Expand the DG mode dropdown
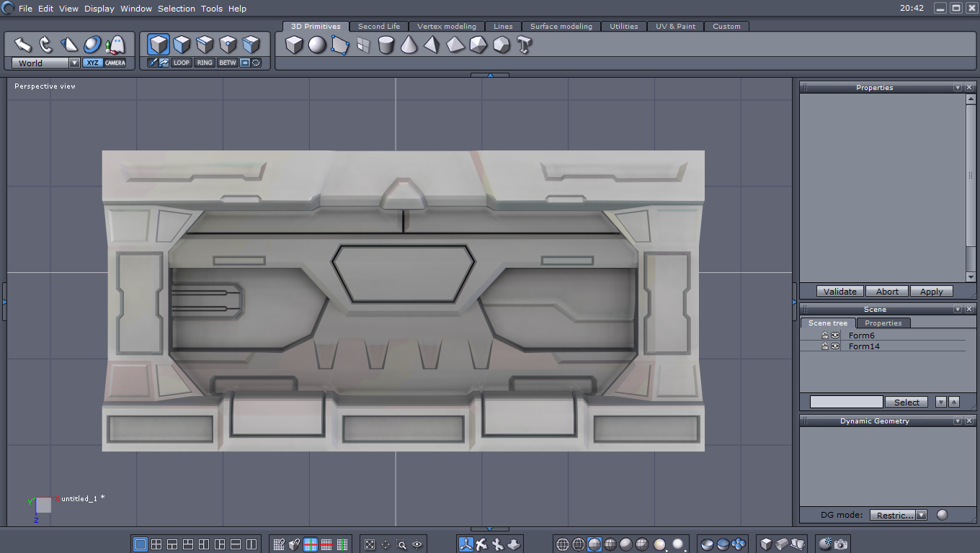980x553 pixels. tap(921, 516)
